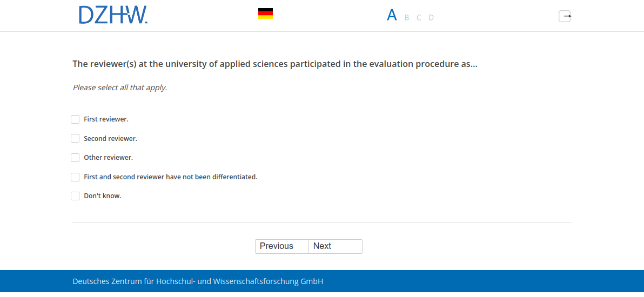Open survey section D indicator
The image size is (644, 297).
[431, 17]
